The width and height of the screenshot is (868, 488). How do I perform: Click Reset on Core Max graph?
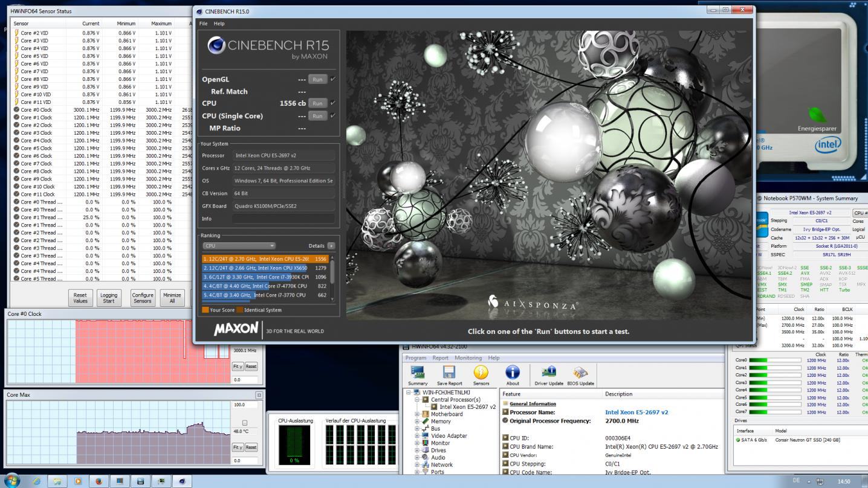tap(251, 447)
